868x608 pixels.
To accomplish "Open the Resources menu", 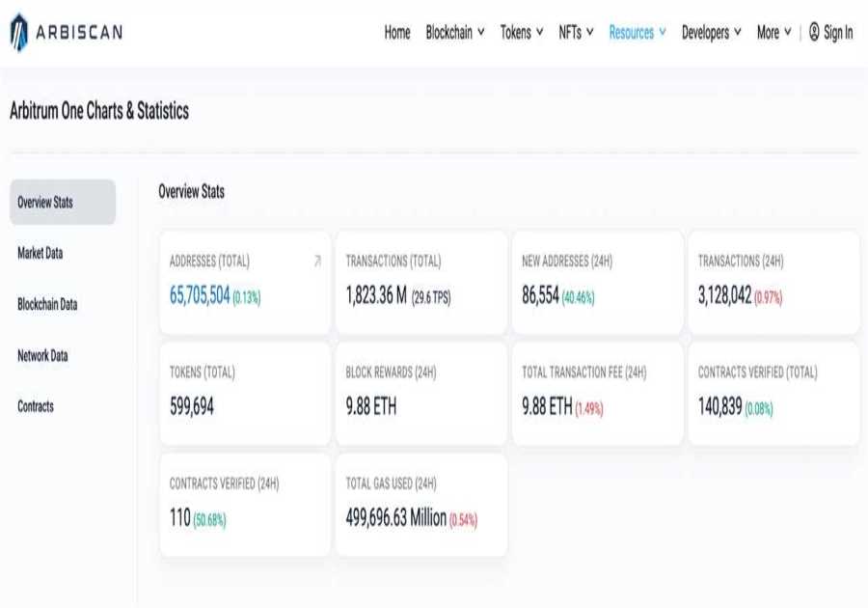I will click(637, 33).
